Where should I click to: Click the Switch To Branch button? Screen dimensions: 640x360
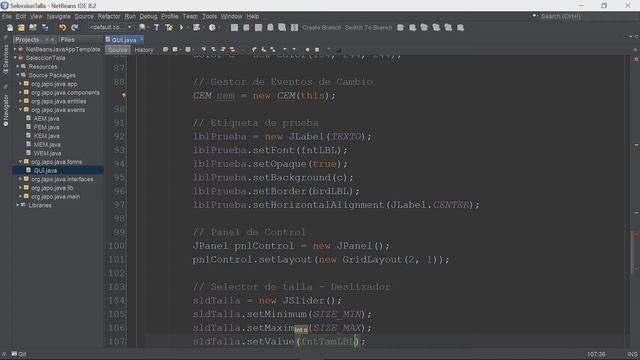(x=369, y=28)
